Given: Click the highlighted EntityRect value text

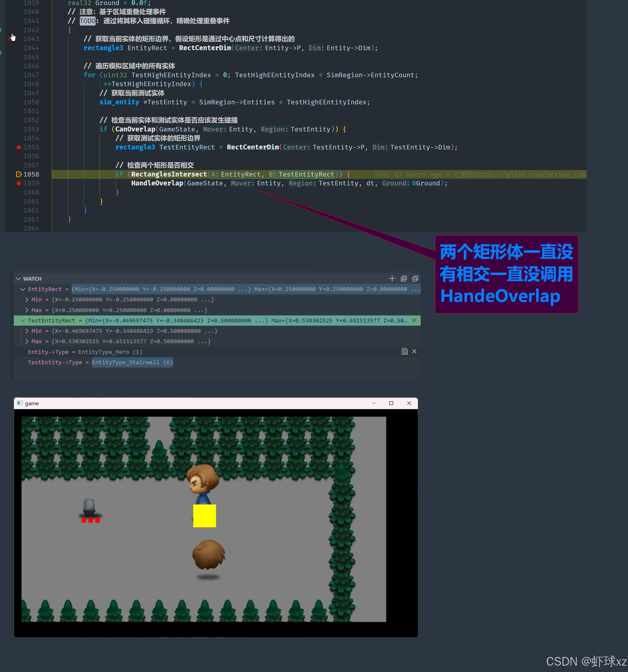Looking at the screenshot, I should [x=246, y=289].
